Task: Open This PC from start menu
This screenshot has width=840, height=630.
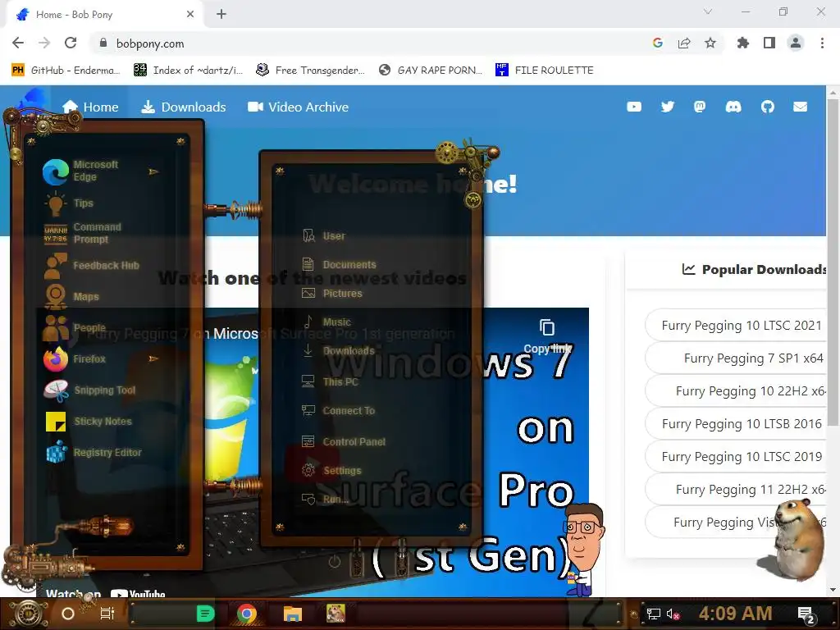Action: click(330, 381)
